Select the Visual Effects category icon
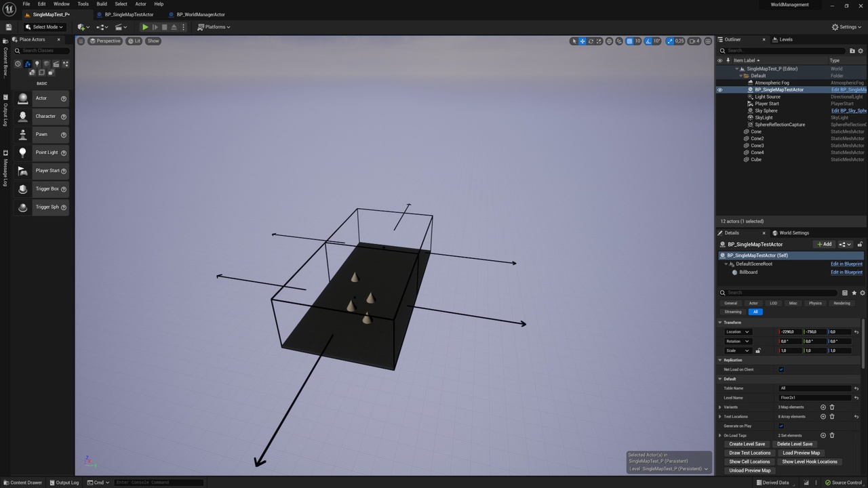 pyautogui.click(x=66, y=64)
